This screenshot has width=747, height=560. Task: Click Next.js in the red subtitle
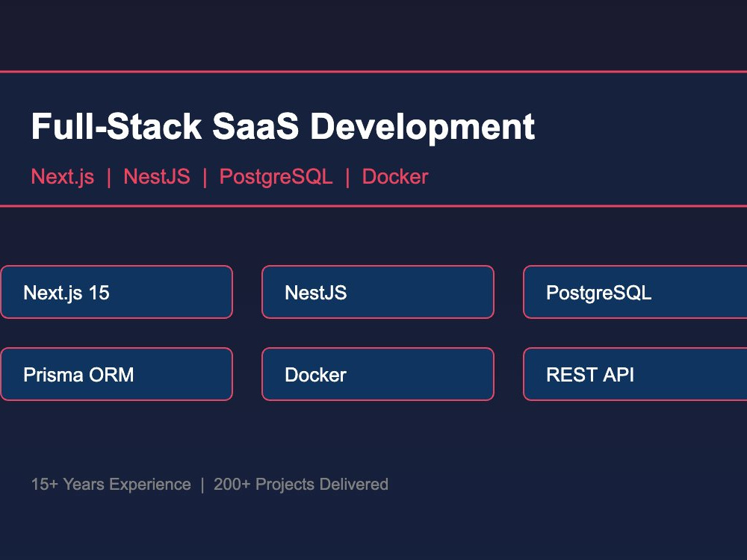point(63,177)
